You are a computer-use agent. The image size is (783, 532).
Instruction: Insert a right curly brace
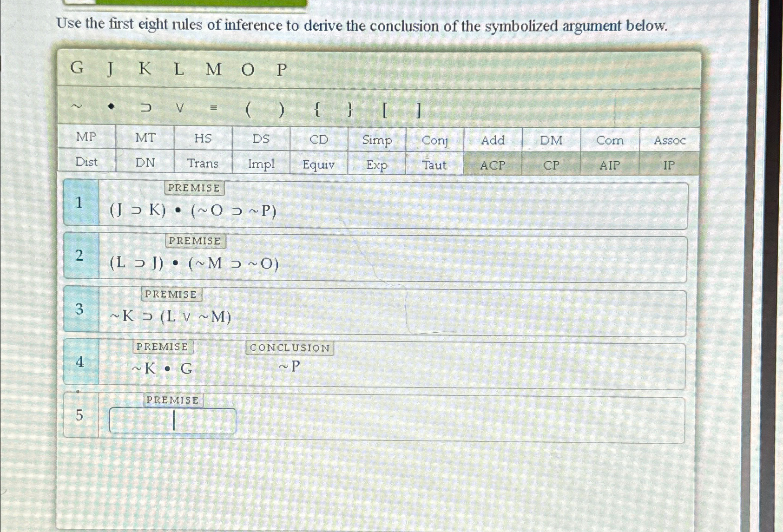350,111
